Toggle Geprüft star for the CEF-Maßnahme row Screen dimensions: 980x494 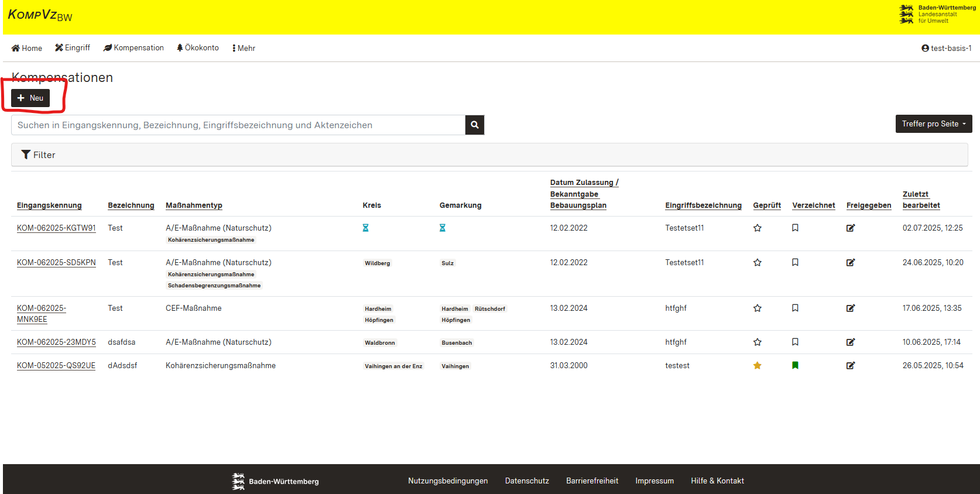click(757, 308)
